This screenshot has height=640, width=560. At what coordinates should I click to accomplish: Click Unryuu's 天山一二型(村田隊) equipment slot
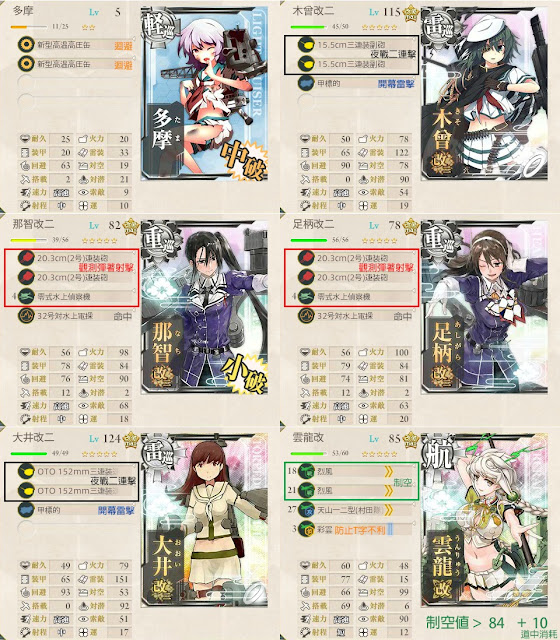[x=356, y=510]
